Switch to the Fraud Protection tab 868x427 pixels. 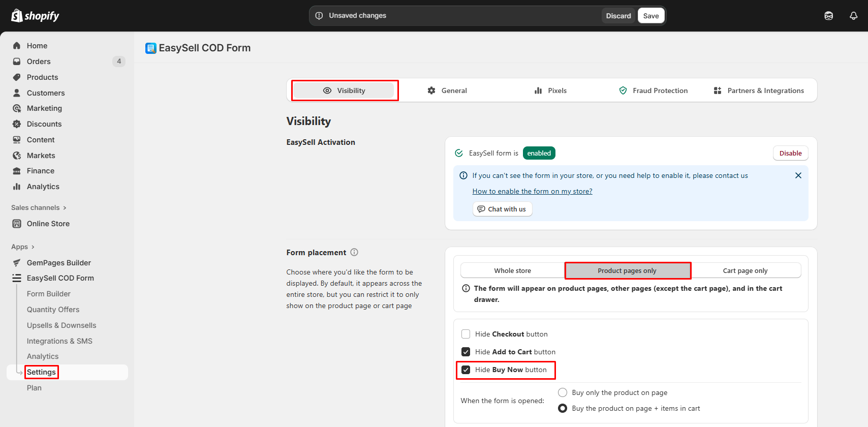[x=653, y=90]
